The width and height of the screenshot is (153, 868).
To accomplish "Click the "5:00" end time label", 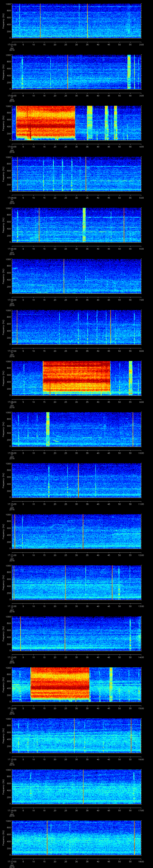I will pyautogui.click(x=141, y=198).
